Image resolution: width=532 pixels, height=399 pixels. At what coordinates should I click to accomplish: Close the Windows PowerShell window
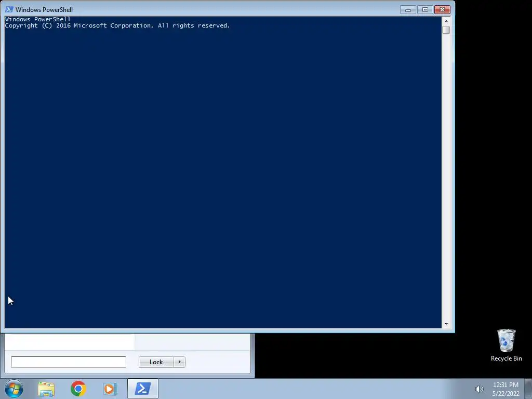(443, 10)
